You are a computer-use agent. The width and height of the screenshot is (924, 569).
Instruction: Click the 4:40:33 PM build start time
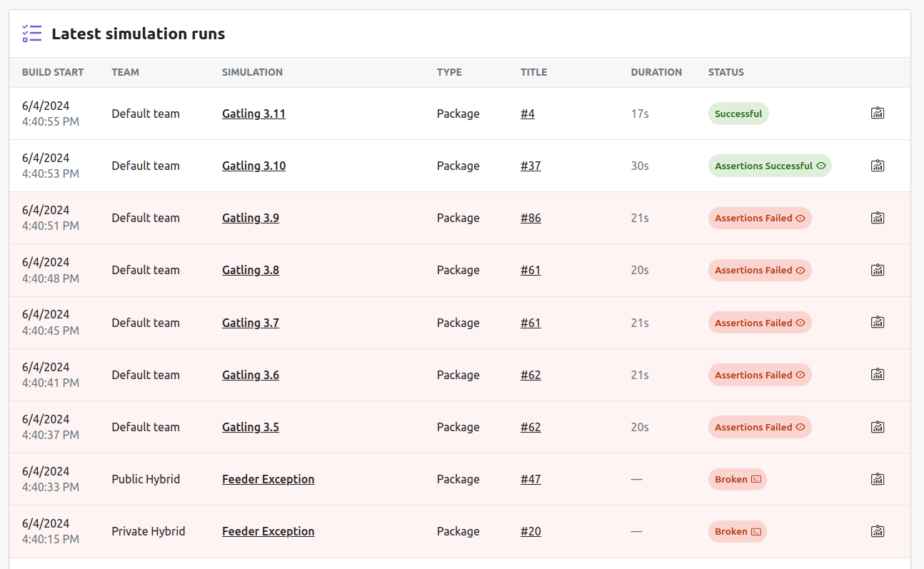(51, 487)
